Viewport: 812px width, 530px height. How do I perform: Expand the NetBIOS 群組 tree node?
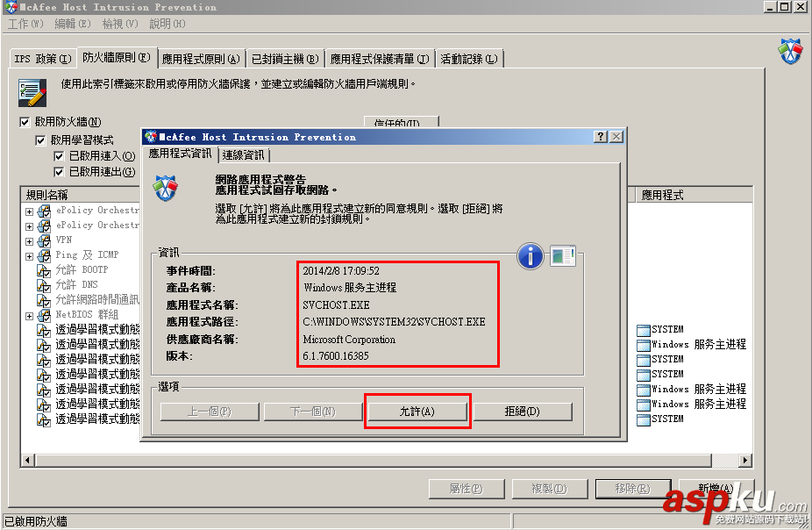pyautogui.click(x=29, y=316)
